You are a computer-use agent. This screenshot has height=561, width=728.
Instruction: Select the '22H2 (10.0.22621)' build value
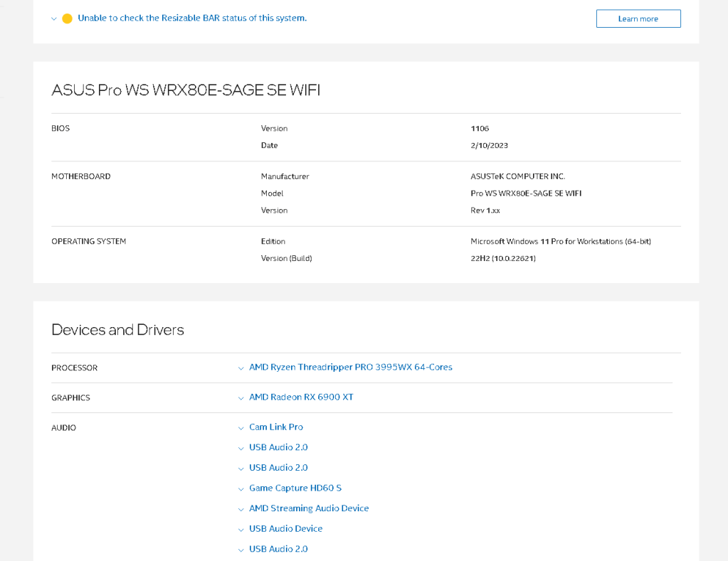click(x=503, y=259)
